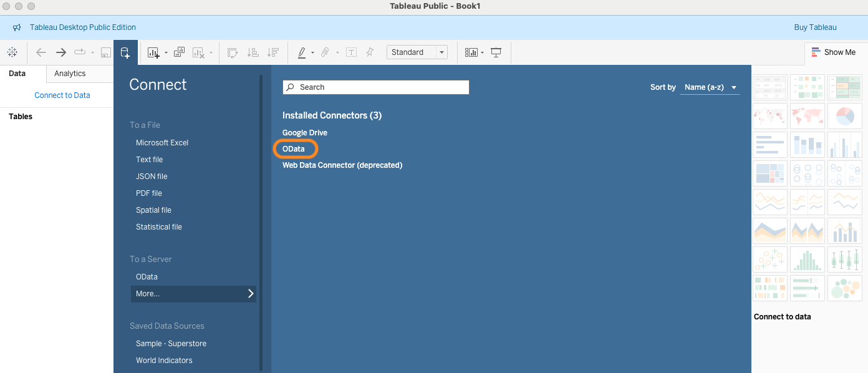Image resolution: width=868 pixels, height=373 pixels.
Task: Select Microsoft Excel file connector
Action: [162, 143]
